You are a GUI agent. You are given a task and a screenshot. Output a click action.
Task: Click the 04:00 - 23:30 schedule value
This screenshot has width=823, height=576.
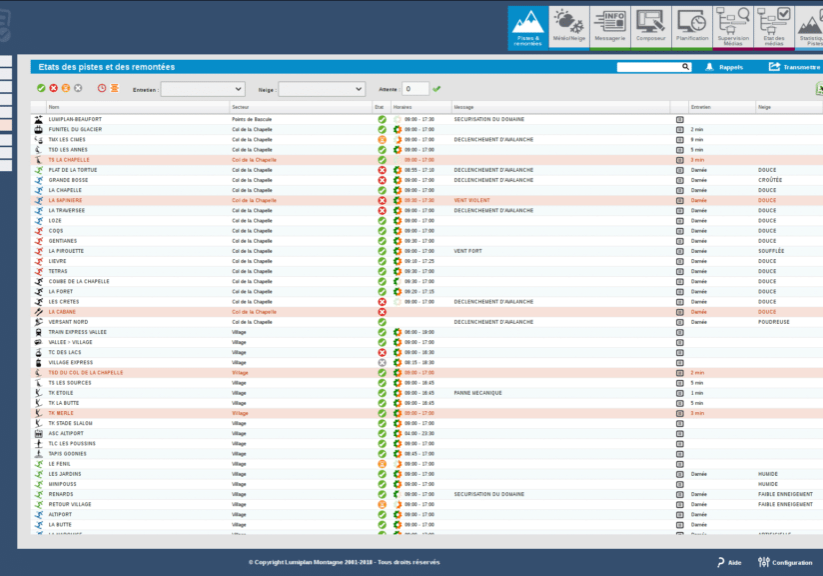click(419, 434)
